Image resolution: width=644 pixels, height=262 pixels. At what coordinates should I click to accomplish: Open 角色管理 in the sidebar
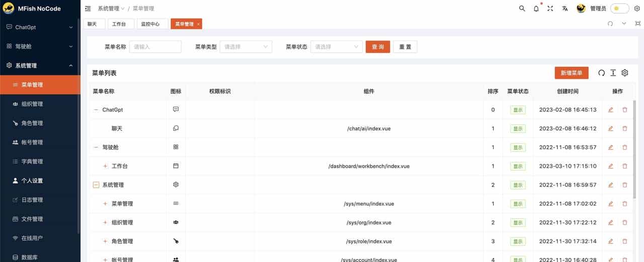click(40, 123)
